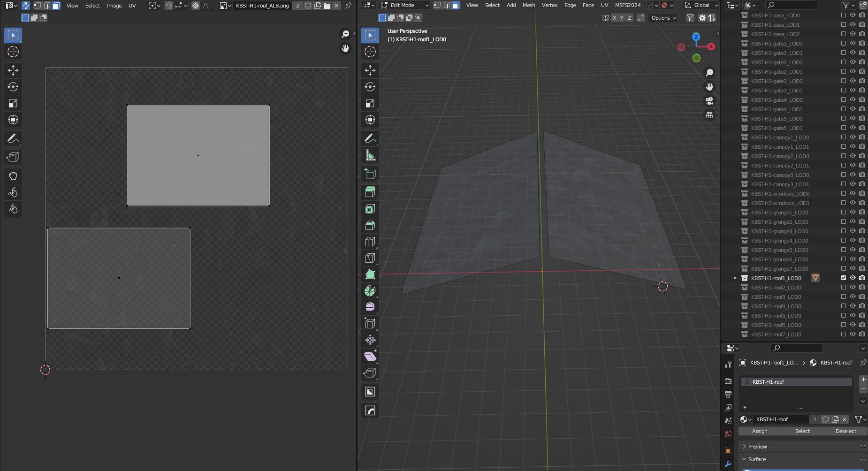Click the camera view icon in viewport
The width and height of the screenshot is (868, 471).
point(709,101)
